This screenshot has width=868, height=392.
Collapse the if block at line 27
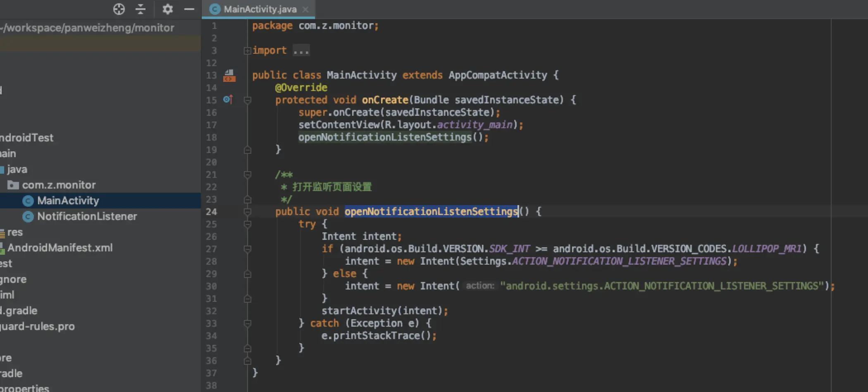pos(247,249)
